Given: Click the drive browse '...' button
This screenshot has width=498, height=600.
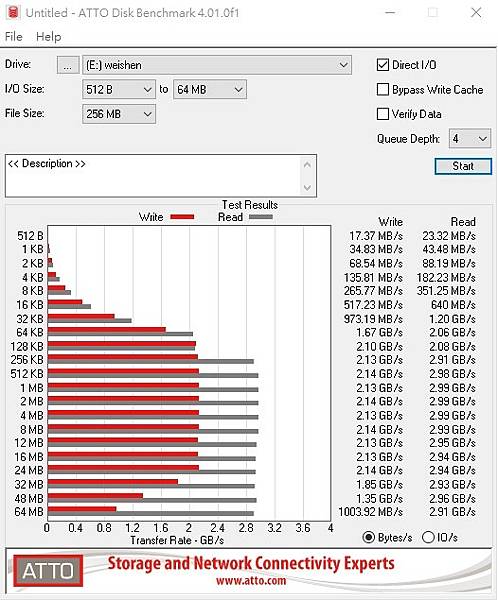Looking at the screenshot, I should pos(68,65).
